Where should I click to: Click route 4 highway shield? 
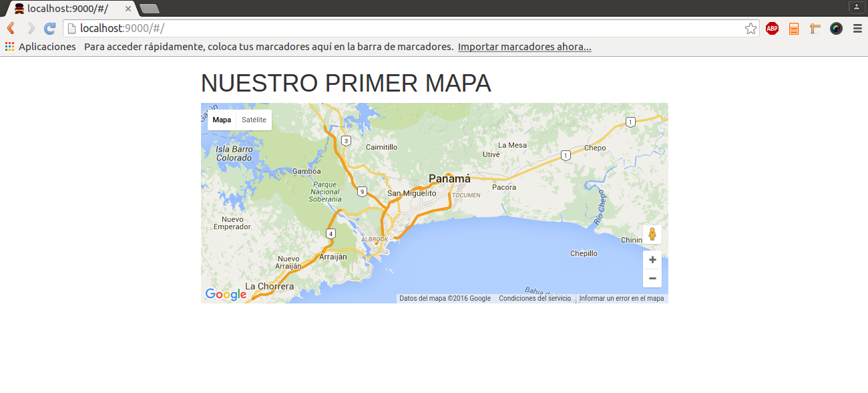pyautogui.click(x=331, y=233)
